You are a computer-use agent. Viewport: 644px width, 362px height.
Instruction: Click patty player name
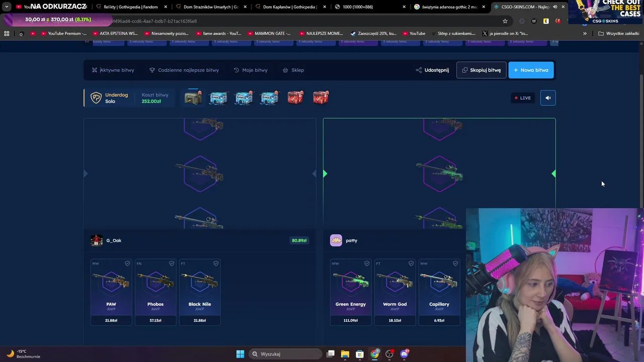[x=352, y=240]
